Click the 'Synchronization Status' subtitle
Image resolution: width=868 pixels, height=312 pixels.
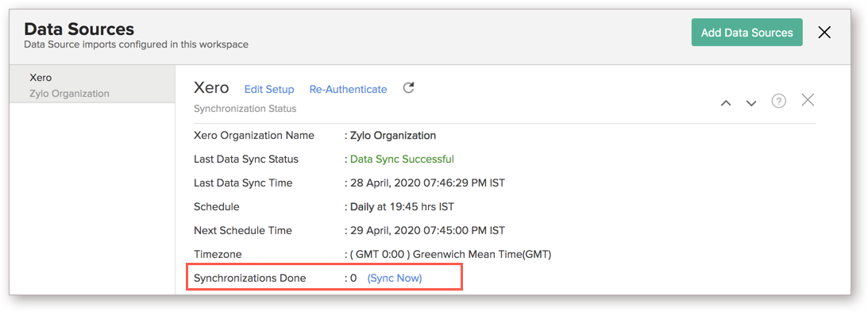coord(245,109)
